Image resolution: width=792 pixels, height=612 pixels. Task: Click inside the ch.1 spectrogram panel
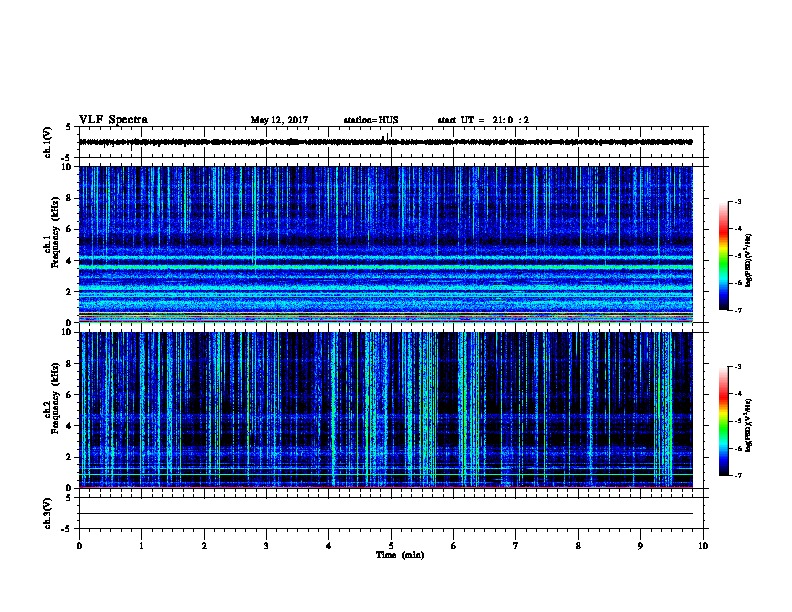[x=386, y=244]
